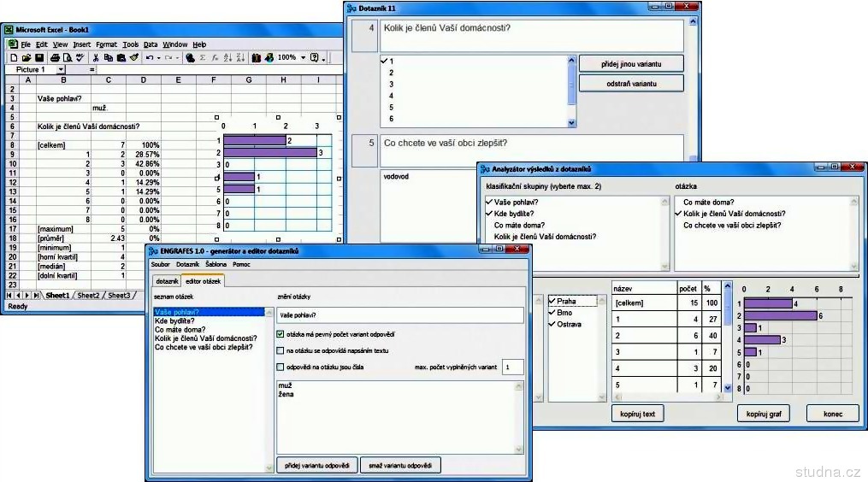Viewport: 868px width, 482px height.
Task: Click 'přidej variantu odpovědi' button
Action: point(317,466)
